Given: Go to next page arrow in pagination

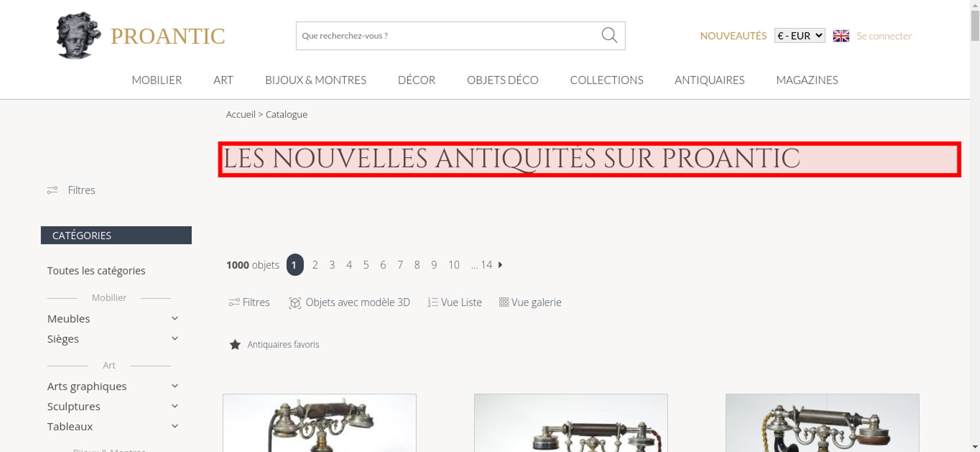Looking at the screenshot, I should [x=500, y=265].
